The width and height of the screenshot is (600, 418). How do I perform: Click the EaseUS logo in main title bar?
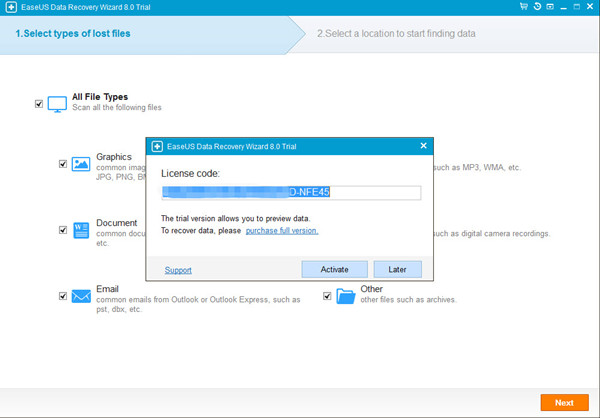pyautogui.click(x=11, y=7)
